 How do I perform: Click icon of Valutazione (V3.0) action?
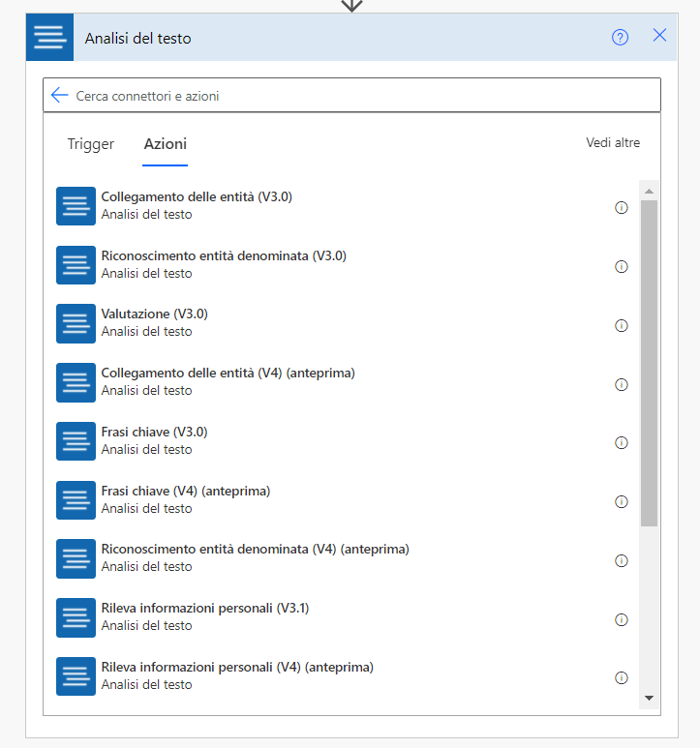coord(76,323)
